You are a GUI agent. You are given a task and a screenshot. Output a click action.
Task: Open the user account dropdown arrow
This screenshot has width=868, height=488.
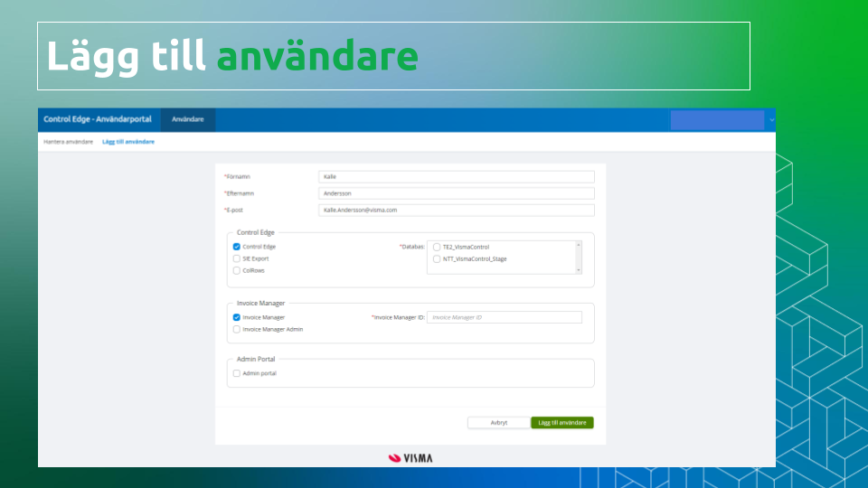771,120
